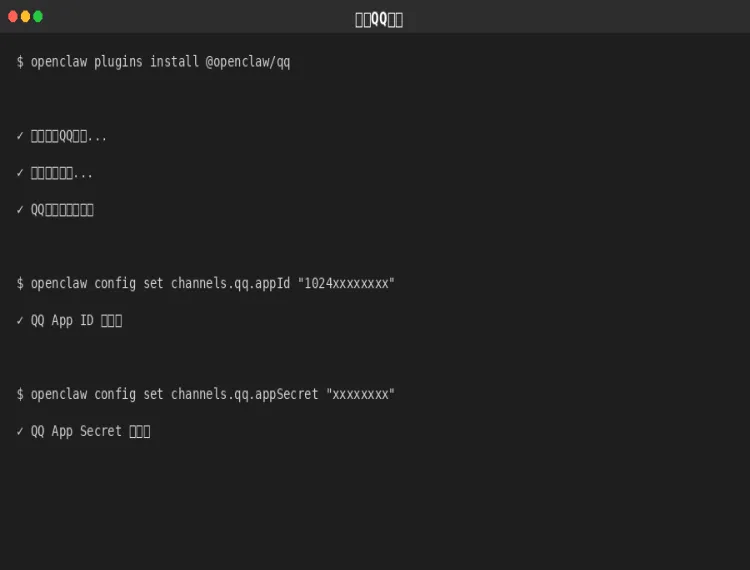
Task: Click the "QQ App Secret" output text
Action: pyautogui.click(x=76, y=432)
